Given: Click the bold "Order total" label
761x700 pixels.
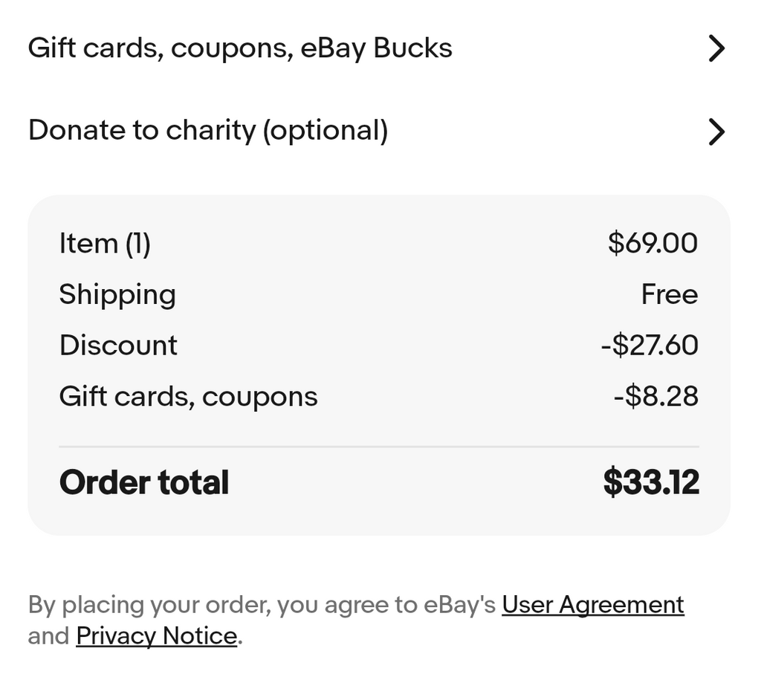Looking at the screenshot, I should [144, 482].
